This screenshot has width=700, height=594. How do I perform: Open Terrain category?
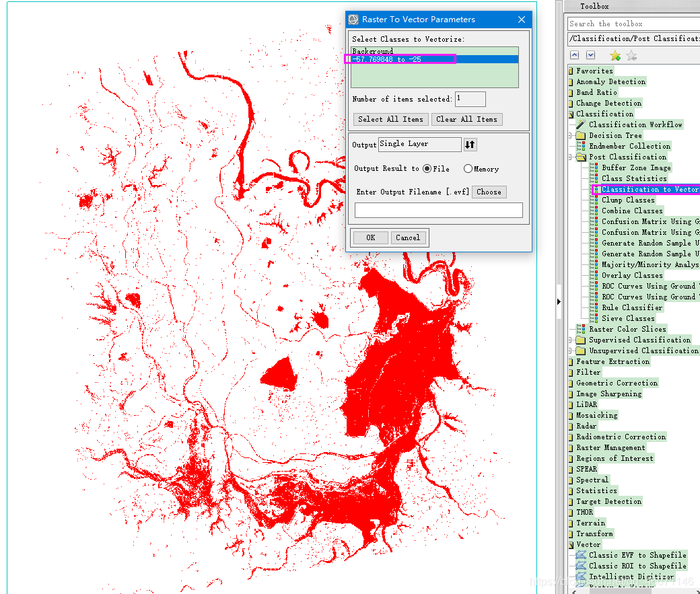point(591,523)
